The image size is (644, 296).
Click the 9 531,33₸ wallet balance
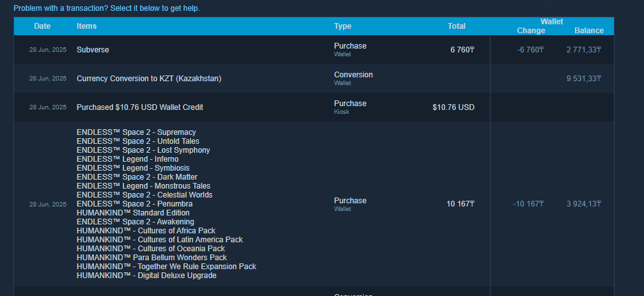(x=584, y=79)
